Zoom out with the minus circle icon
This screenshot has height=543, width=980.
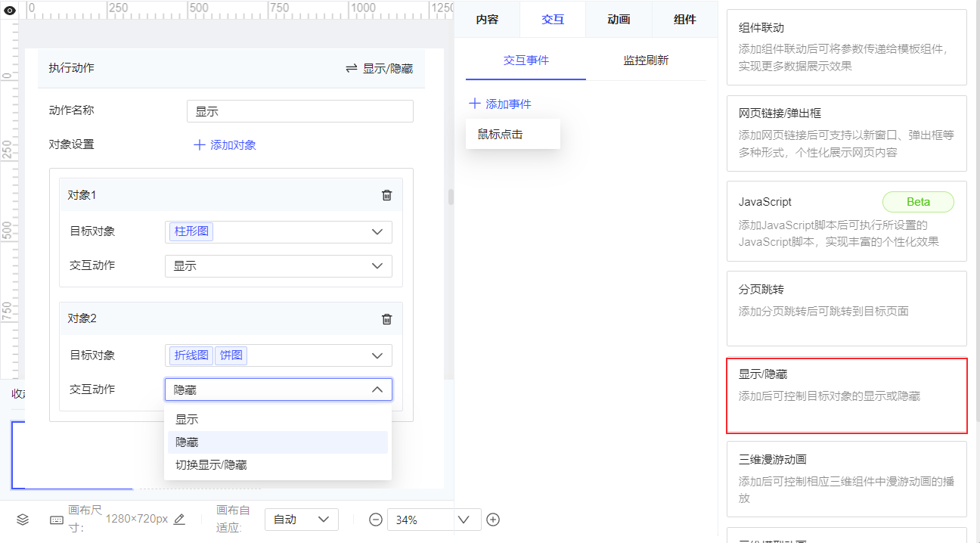376,520
